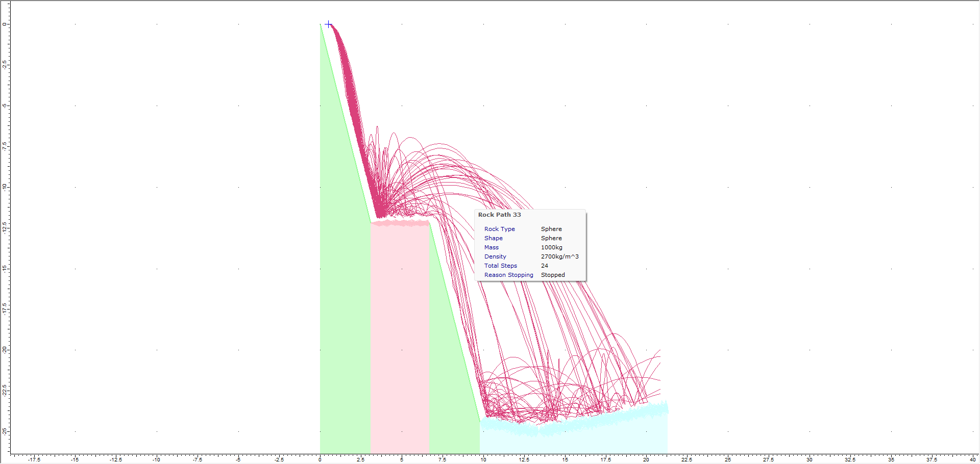The height and width of the screenshot is (464, 980).
Task: Click the Reason Stopping label in tooltip
Action: (508, 275)
